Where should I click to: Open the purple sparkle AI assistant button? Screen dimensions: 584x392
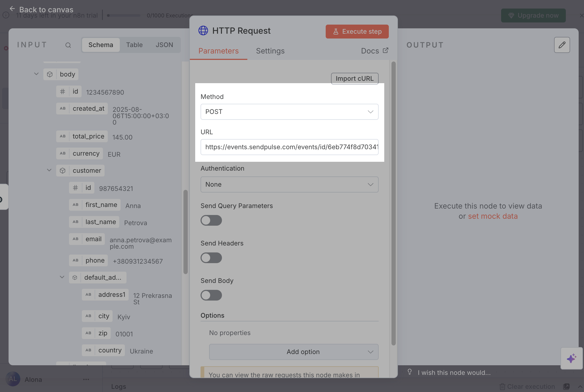[x=571, y=358]
